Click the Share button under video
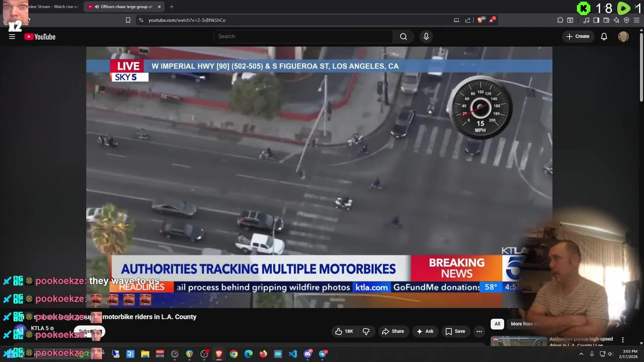This screenshot has height=362, width=644. click(x=393, y=331)
